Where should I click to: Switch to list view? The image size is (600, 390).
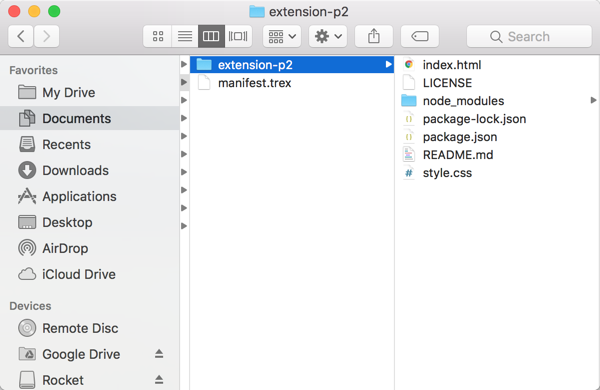click(185, 36)
